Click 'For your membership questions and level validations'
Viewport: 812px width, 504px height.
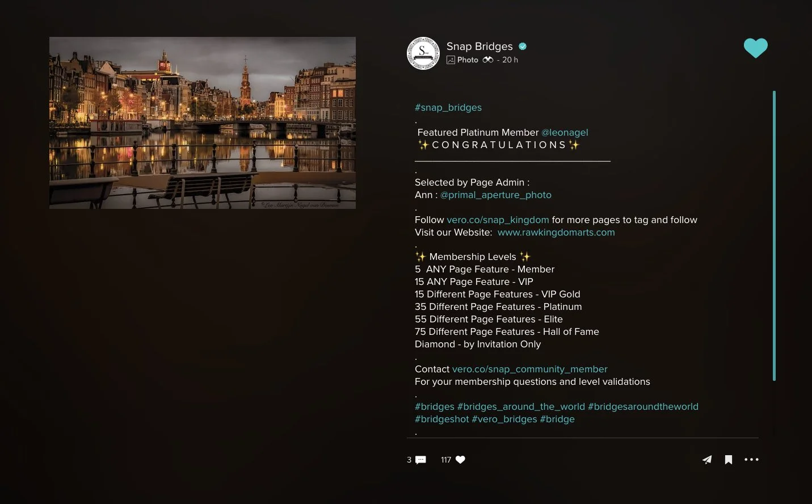pos(532,381)
